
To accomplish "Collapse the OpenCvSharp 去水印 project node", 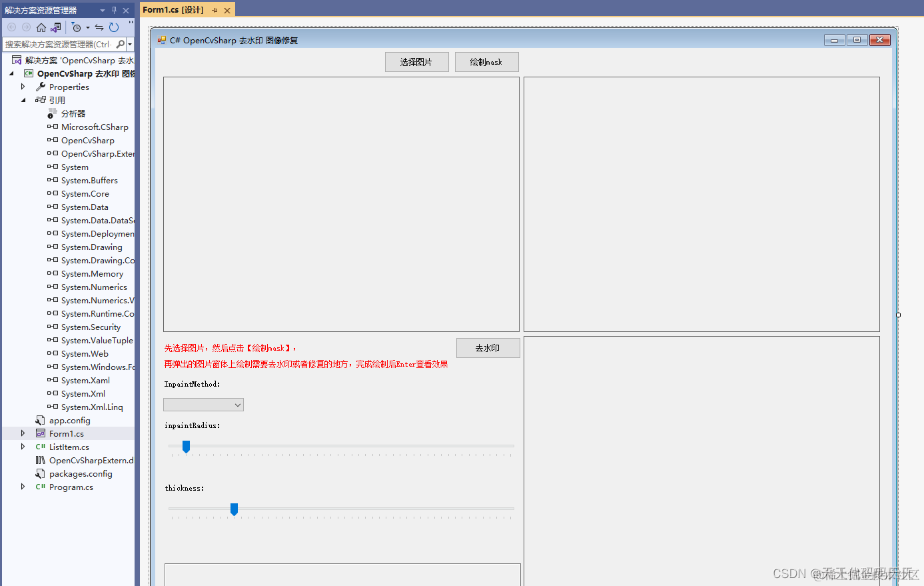I will pyautogui.click(x=11, y=74).
